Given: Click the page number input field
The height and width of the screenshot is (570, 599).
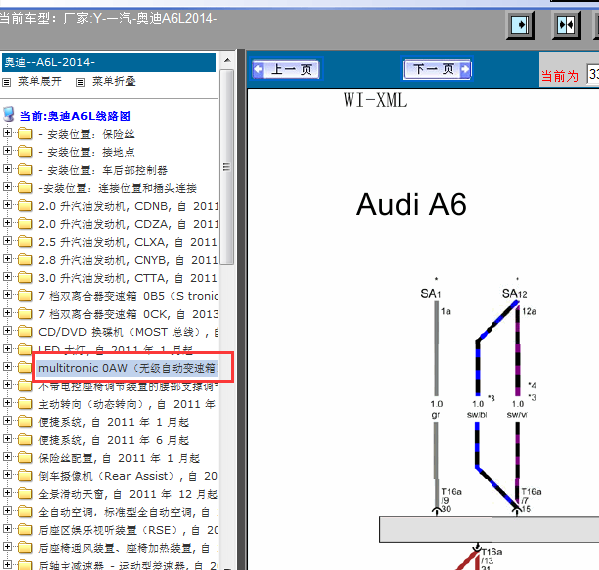Looking at the screenshot, I should (x=593, y=74).
